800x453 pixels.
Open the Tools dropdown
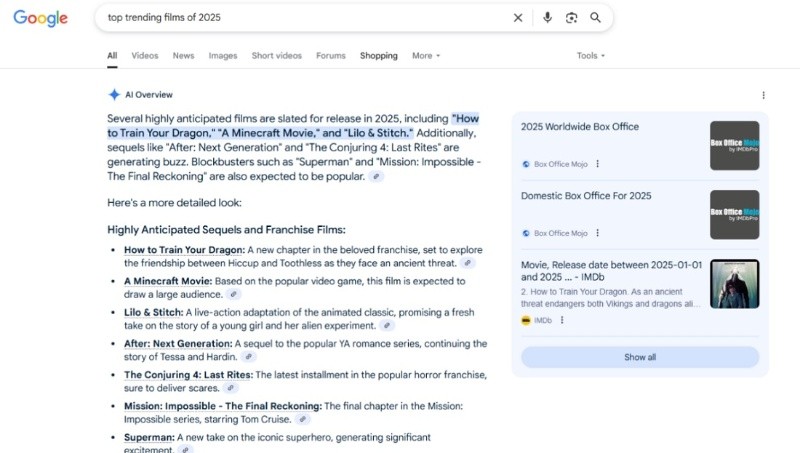591,56
